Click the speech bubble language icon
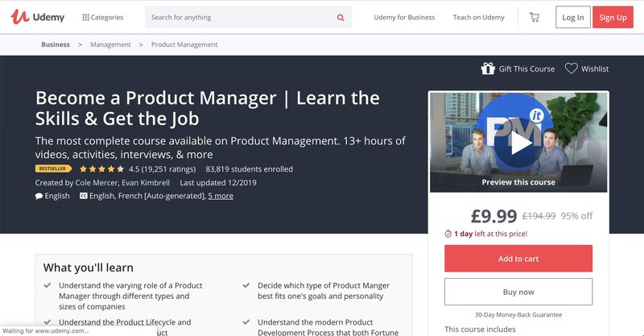644x336 pixels. [x=39, y=196]
